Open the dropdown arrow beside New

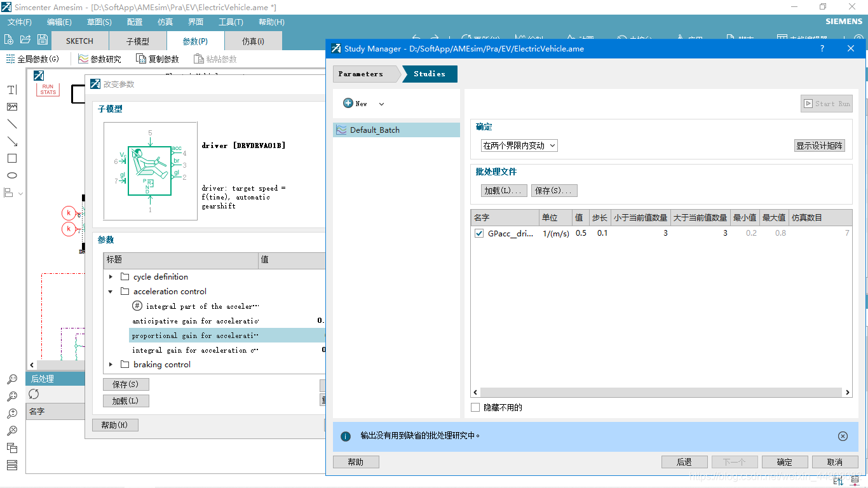[381, 104]
